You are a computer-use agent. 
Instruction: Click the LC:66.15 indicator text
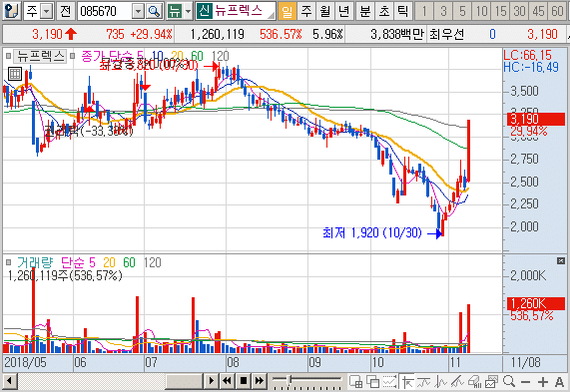(x=527, y=55)
